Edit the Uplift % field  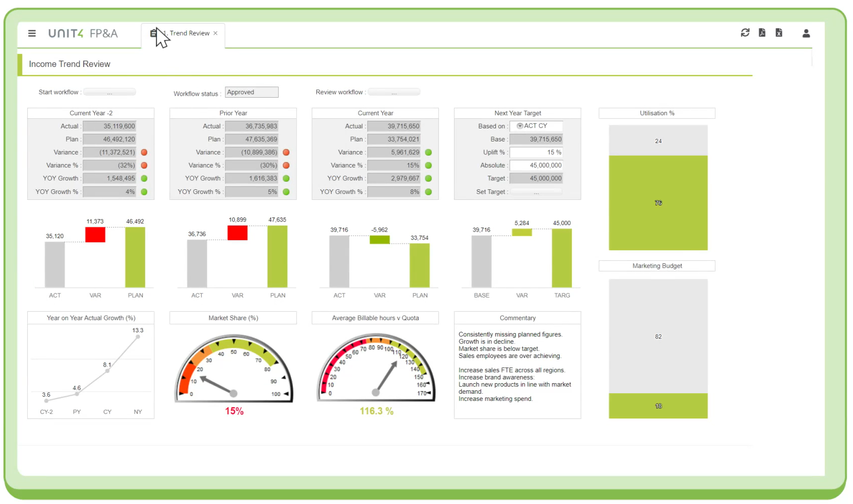[x=536, y=152]
